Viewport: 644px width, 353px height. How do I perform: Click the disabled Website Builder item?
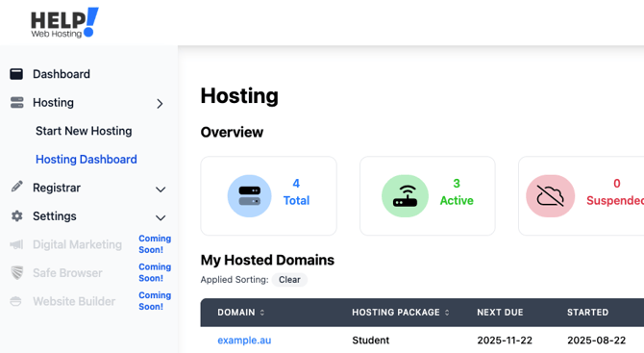pyautogui.click(x=74, y=301)
